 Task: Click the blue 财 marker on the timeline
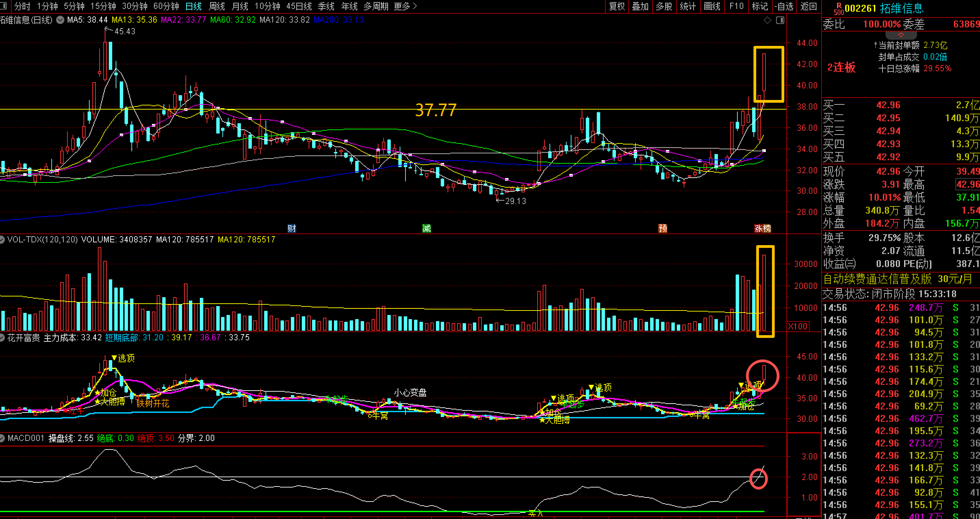pos(292,228)
